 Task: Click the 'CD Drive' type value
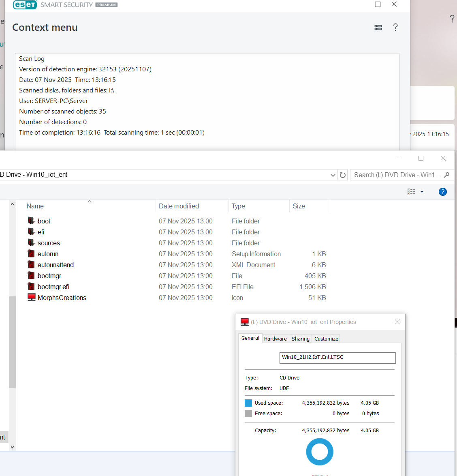[289, 377]
